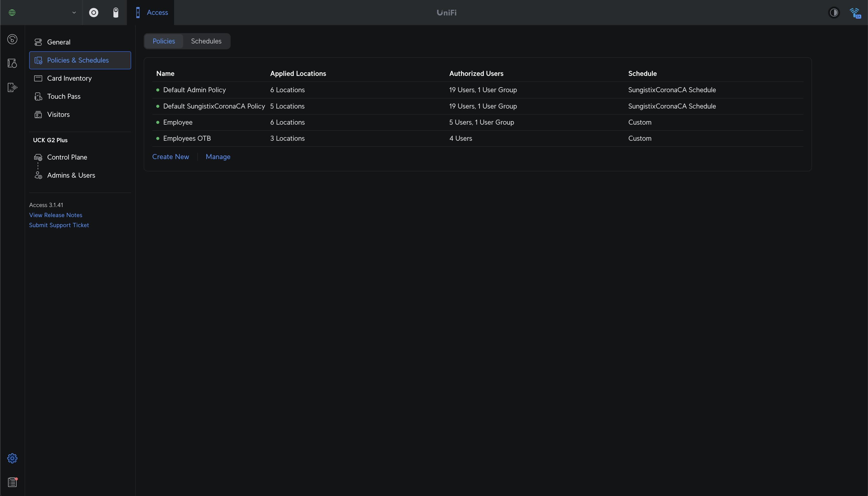Open Submit Support Ticket link

pos(59,225)
